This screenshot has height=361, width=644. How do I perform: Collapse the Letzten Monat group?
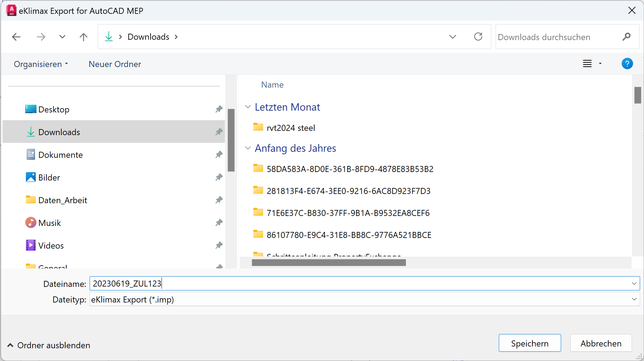pyautogui.click(x=248, y=107)
